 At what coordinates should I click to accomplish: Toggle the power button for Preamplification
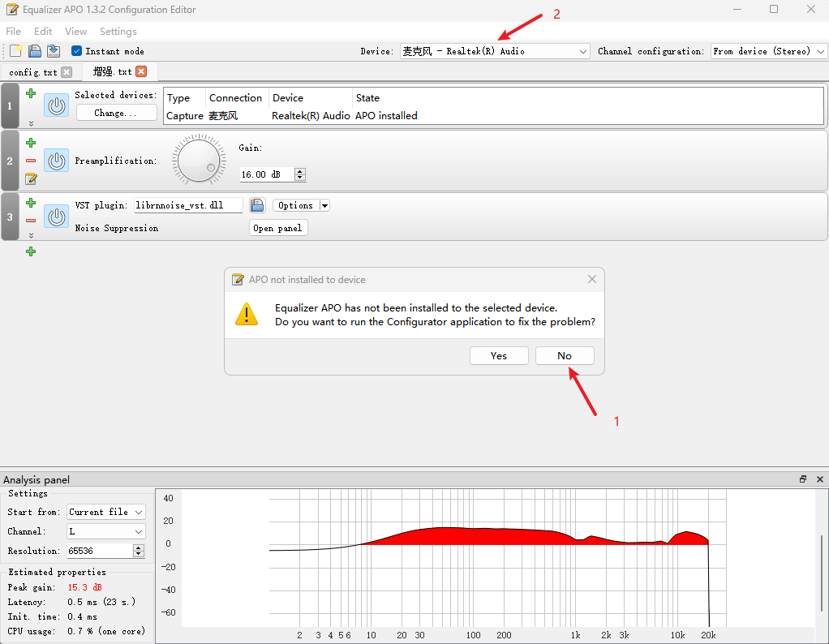56,161
